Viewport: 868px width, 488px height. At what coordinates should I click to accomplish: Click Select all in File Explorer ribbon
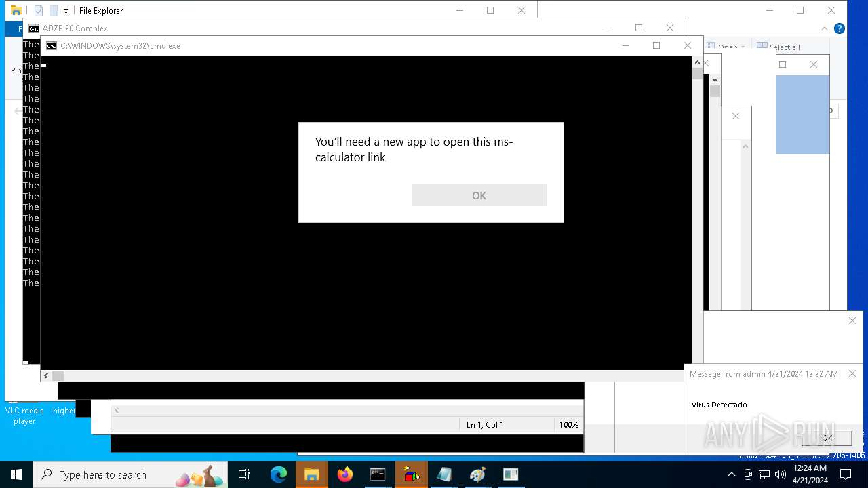778,47
